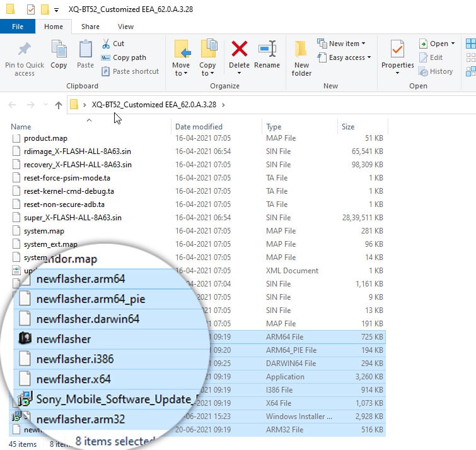
Task: Click the XML Document type cell
Action: click(x=292, y=271)
